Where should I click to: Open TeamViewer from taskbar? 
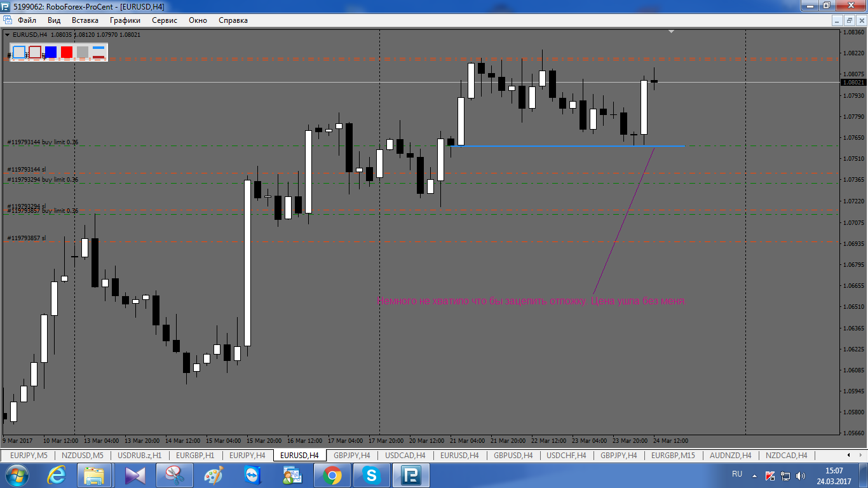coord(253,475)
